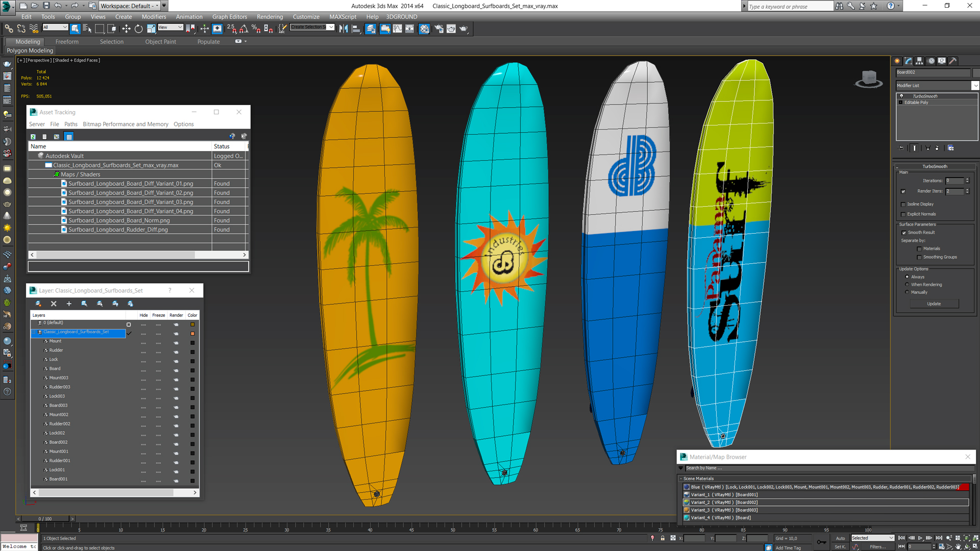Open the Modifier List dropdown
The image size is (980, 551).
pos(975,86)
